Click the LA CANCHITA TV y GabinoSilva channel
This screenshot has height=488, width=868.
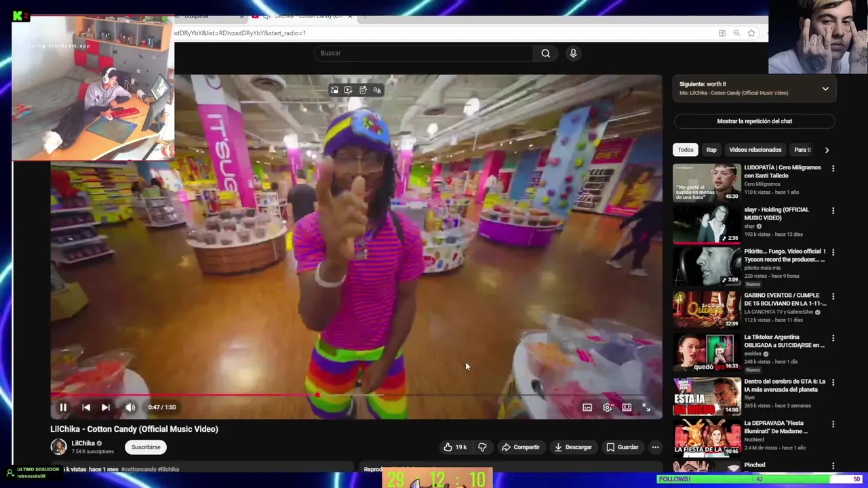click(x=780, y=312)
